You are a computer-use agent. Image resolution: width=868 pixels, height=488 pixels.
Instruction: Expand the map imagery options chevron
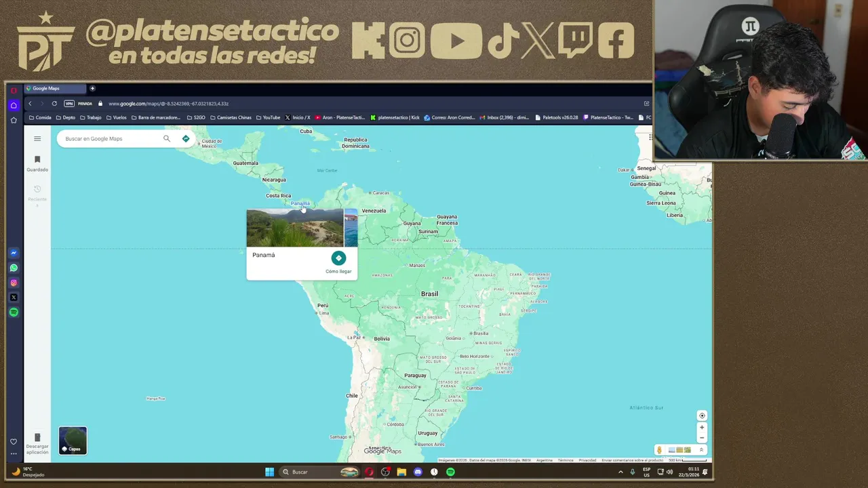[701, 450]
